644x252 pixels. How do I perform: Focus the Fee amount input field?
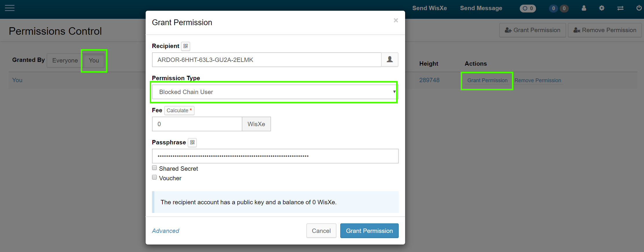[197, 124]
